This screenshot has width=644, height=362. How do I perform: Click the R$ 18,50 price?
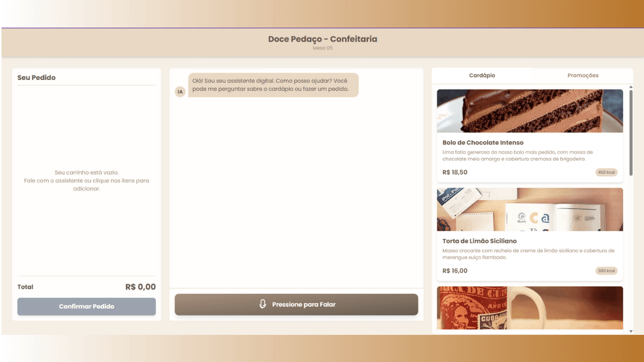(x=455, y=172)
